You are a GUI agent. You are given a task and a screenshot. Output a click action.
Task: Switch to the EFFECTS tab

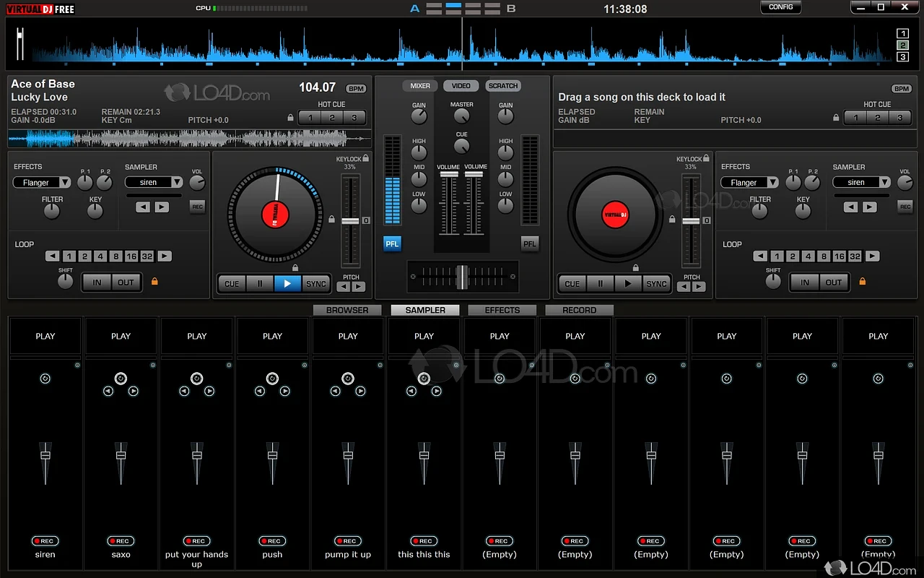502,310
